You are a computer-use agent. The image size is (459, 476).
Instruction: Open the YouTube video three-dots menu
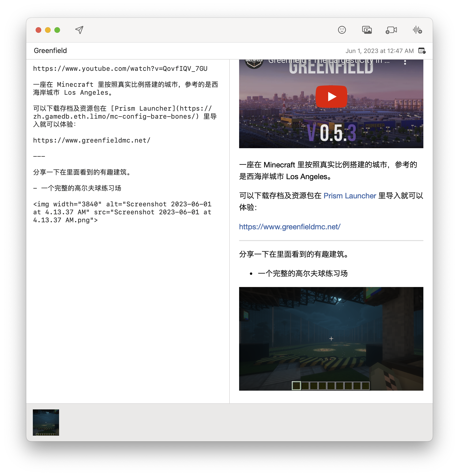(405, 62)
